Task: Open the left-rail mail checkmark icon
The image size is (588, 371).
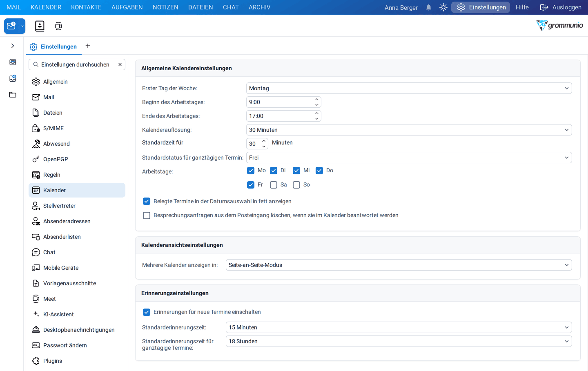Action: tap(13, 78)
